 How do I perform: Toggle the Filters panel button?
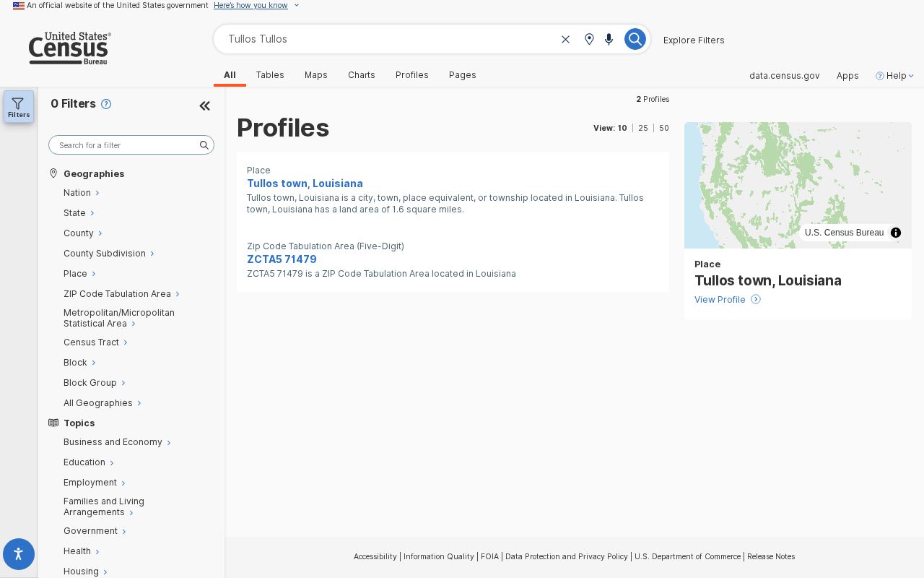(19, 106)
